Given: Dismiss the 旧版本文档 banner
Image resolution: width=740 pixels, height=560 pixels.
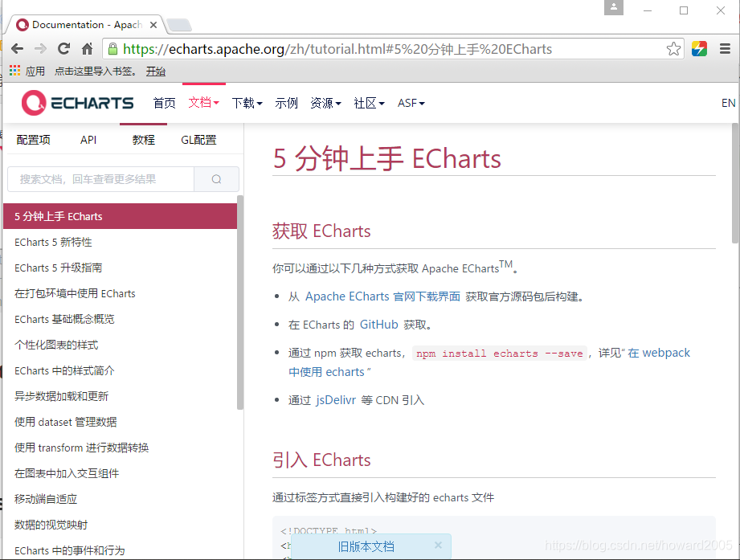Looking at the screenshot, I should 438,545.
